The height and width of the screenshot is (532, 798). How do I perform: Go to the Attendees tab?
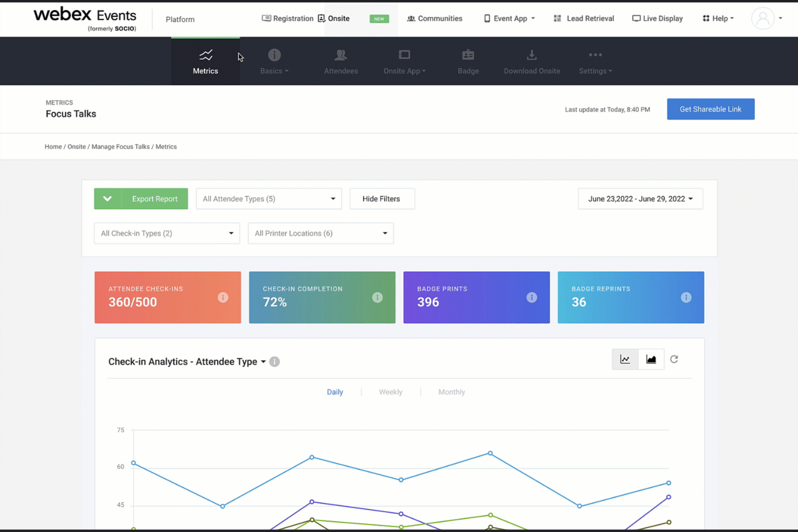[x=341, y=61]
